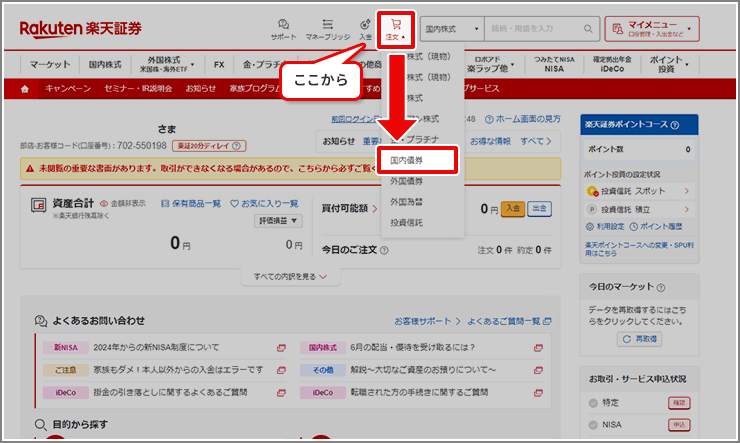Open external link icon for 6月の配当 row
This screenshot has height=443, width=740.
[538, 348]
